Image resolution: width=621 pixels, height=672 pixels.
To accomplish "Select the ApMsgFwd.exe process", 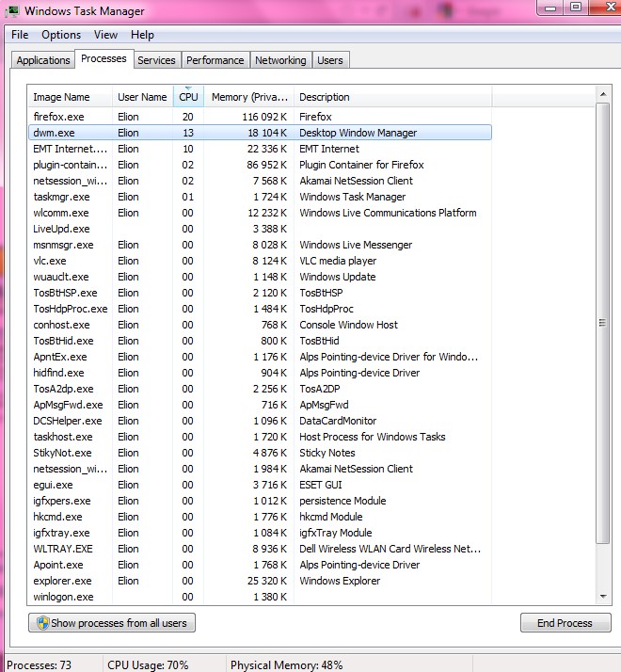I will point(260,405).
